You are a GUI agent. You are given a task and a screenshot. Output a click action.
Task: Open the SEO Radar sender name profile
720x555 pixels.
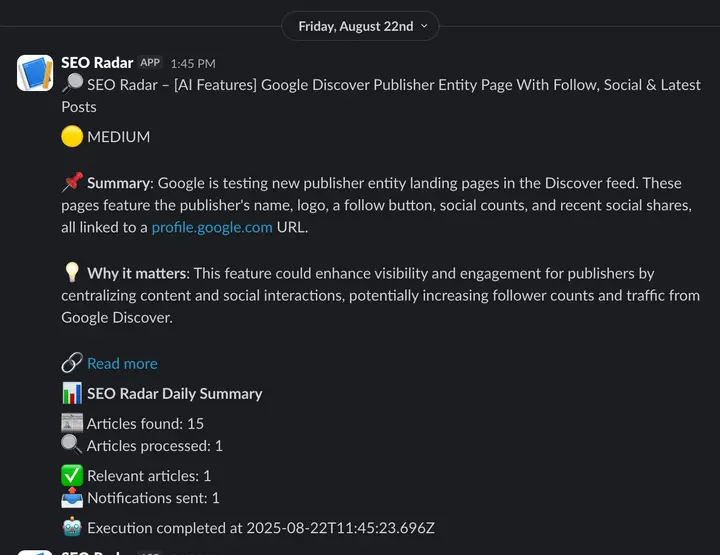[x=97, y=62]
